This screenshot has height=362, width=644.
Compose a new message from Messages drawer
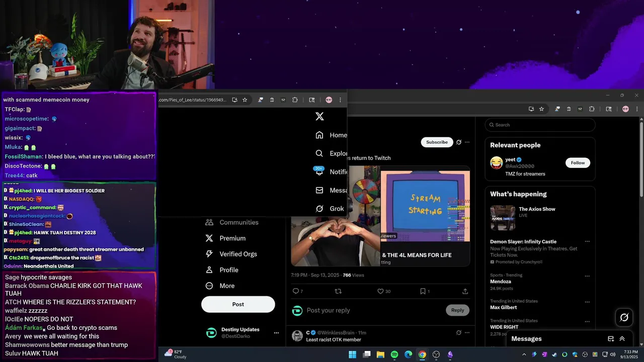pyautogui.click(x=611, y=339)
